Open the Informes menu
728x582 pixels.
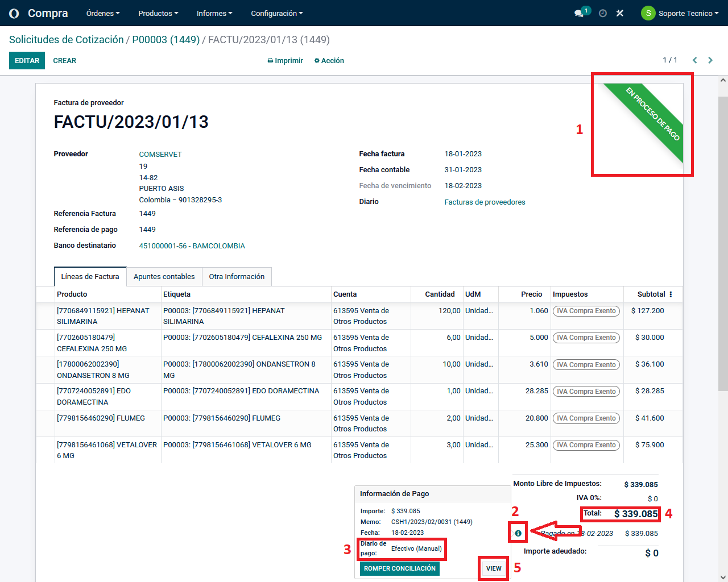[x=214, y=13]
